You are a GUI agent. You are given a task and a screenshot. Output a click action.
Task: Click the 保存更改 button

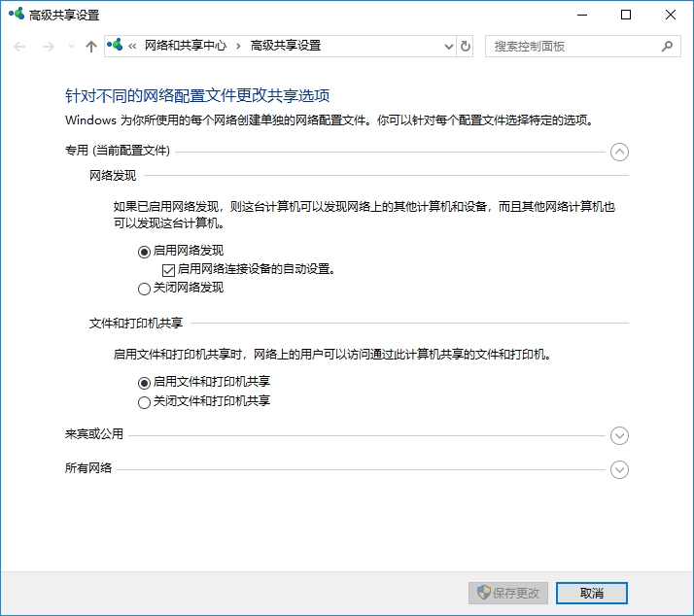(x=508, y=593)
